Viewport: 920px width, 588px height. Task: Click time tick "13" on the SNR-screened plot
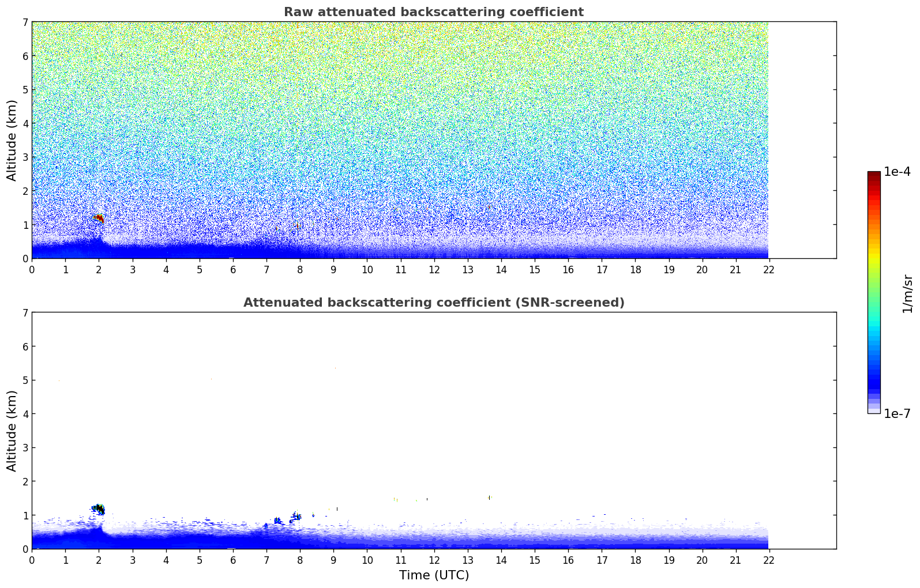click(x=468, y=560)
